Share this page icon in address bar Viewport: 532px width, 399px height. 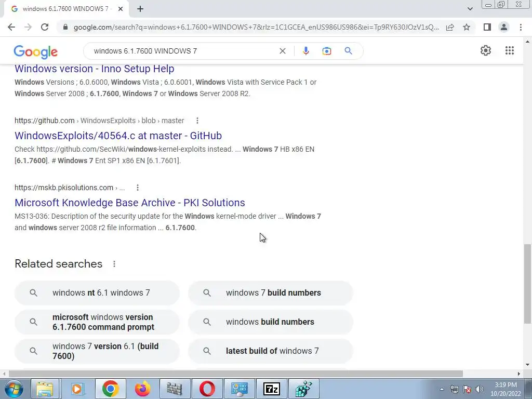pos(450,27)
